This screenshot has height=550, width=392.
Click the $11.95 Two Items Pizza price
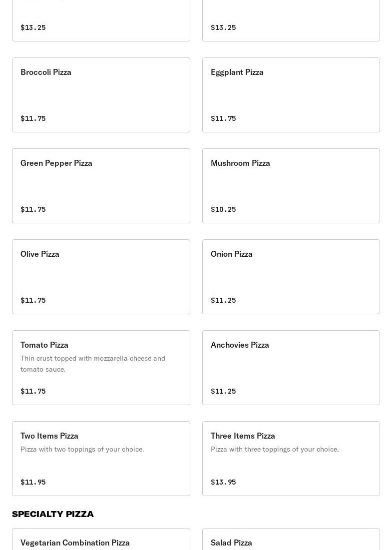(x=33, y=482)
